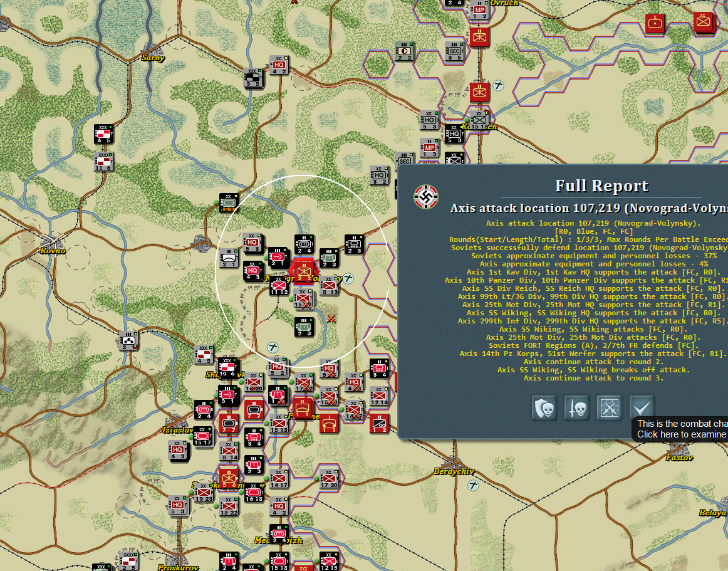Select the black HQ 4-3 unit
The height and width of the screenshot is (571, 728).
tap(252, 271)
